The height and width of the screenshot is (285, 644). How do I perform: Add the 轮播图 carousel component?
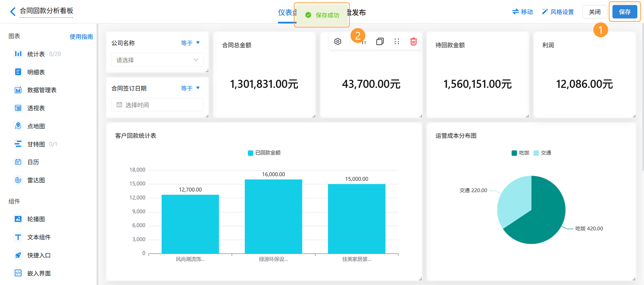coord(36,219)
